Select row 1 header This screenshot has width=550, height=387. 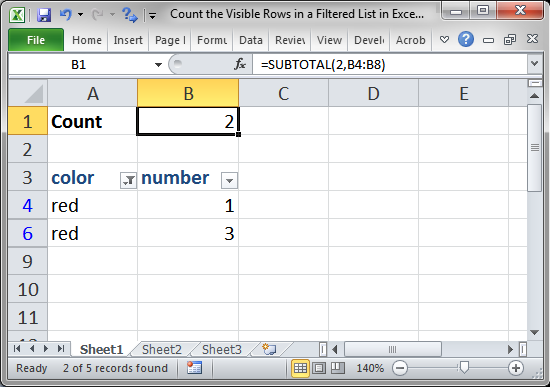[x=28, y=121]
